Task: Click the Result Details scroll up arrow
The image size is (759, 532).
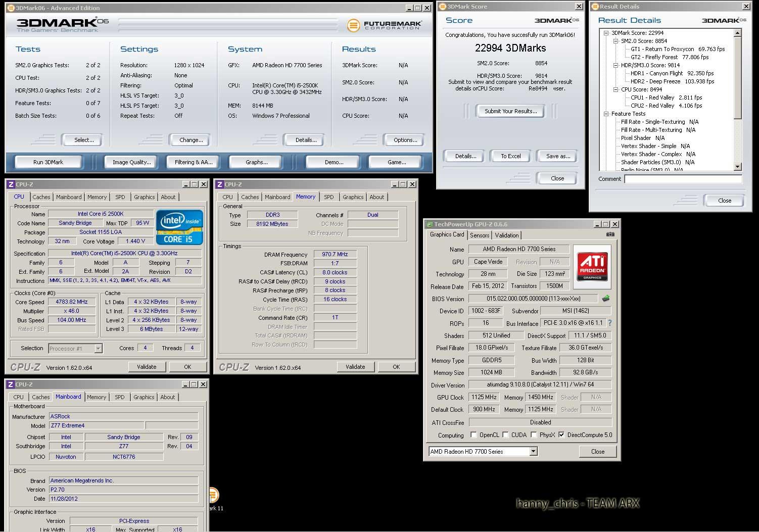Action: [x=737, y=33]
